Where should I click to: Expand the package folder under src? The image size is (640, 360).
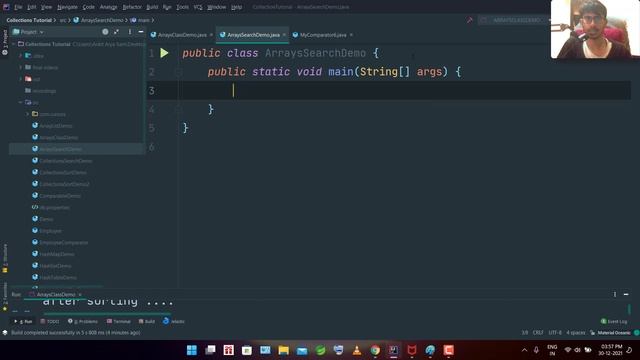(27, 114)
